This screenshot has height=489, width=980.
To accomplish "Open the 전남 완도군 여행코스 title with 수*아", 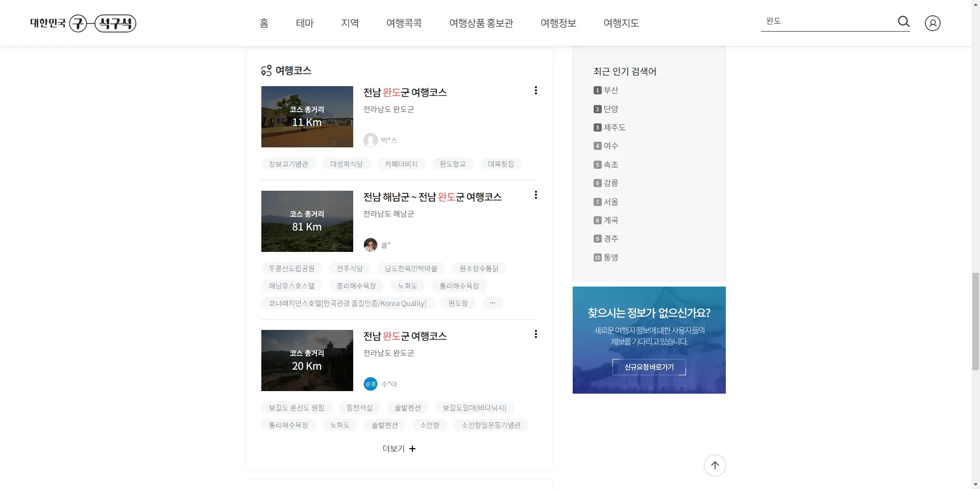I will [x=405, y=336].
